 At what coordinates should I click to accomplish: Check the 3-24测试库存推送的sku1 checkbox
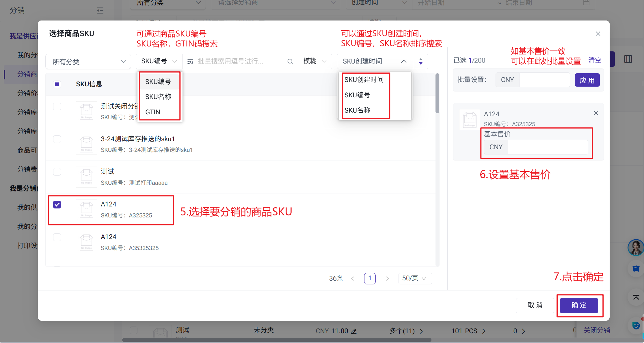(x=57, y=139)
